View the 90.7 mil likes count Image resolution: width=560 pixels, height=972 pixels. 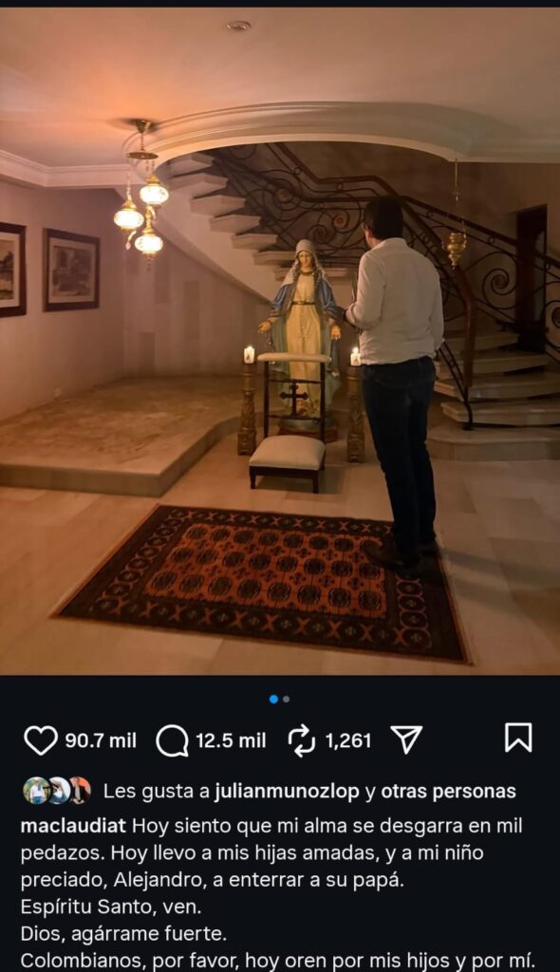tap(101, 740)
